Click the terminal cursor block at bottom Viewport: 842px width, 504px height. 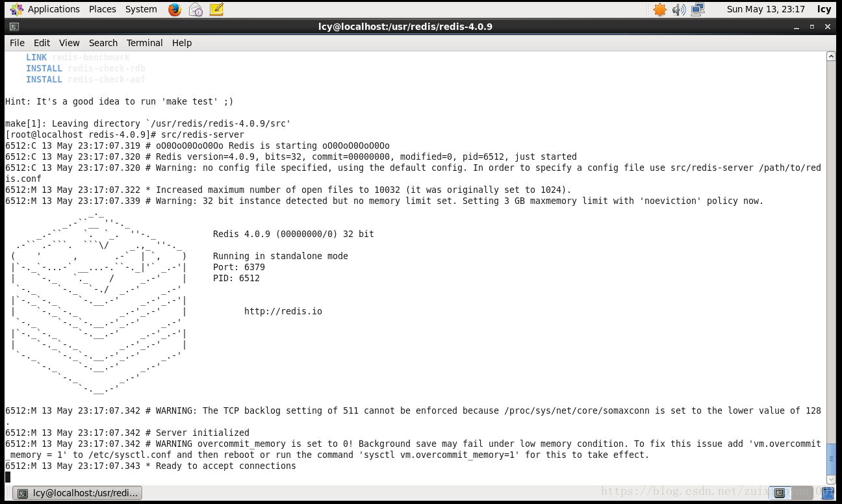coord(8,477)
